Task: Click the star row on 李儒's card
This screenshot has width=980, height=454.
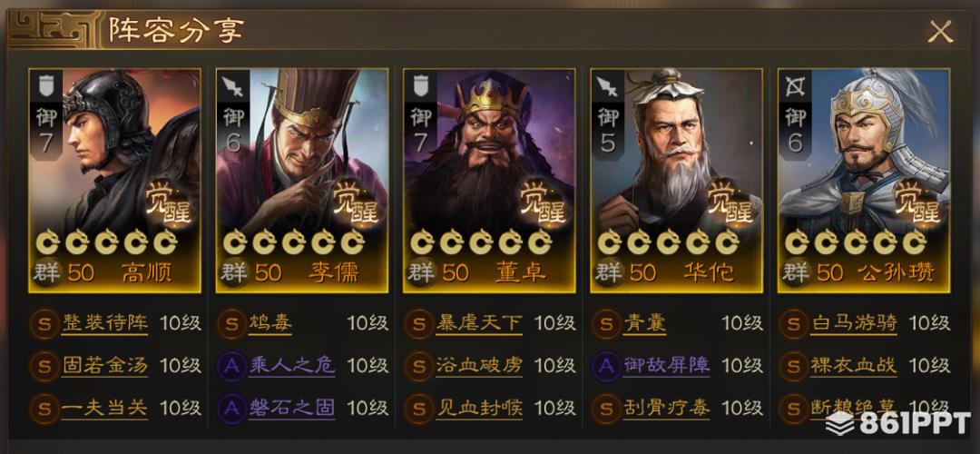Action: [x=294, y=242]
